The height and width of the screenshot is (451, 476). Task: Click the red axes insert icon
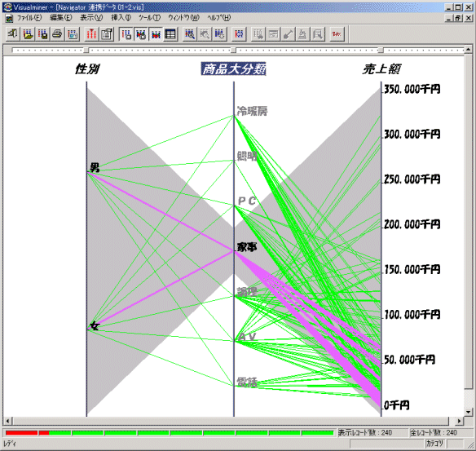click(91, 33)
